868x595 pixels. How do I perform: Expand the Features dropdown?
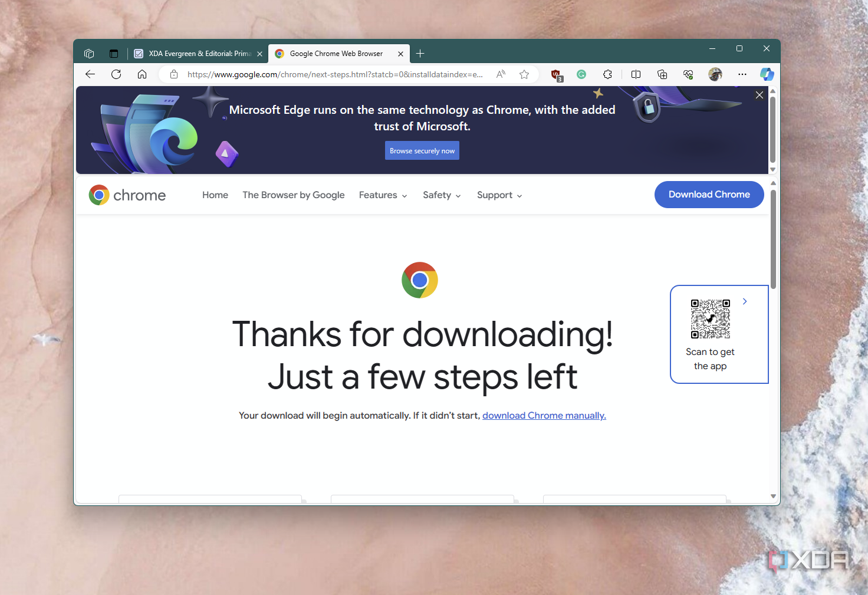pyautogui.click(x=383, y=195)
